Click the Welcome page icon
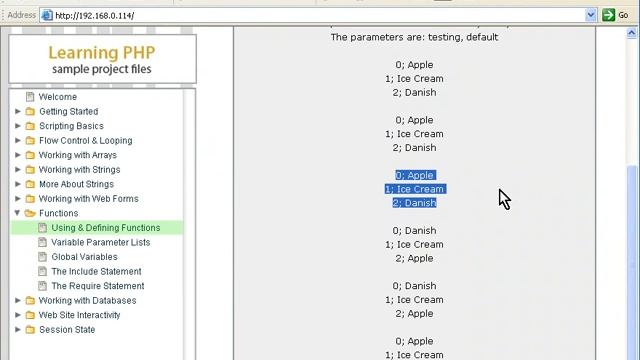 (x=30, y=97)
